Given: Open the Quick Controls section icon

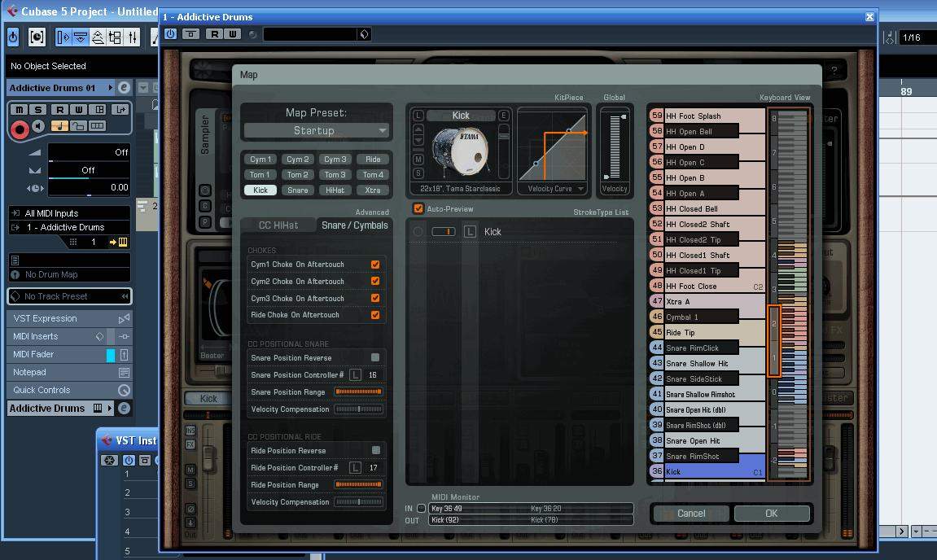Looking at the screenshot, I should coord(124,390).
